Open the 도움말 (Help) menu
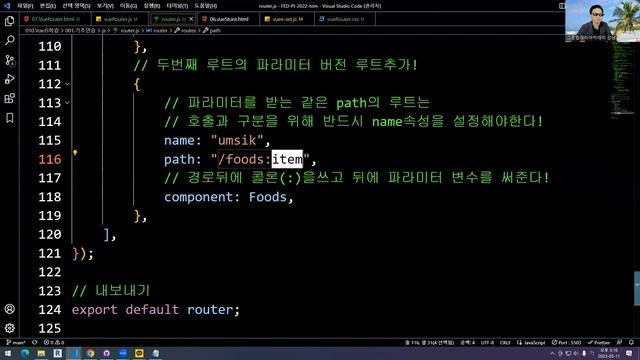 (205, 6)
